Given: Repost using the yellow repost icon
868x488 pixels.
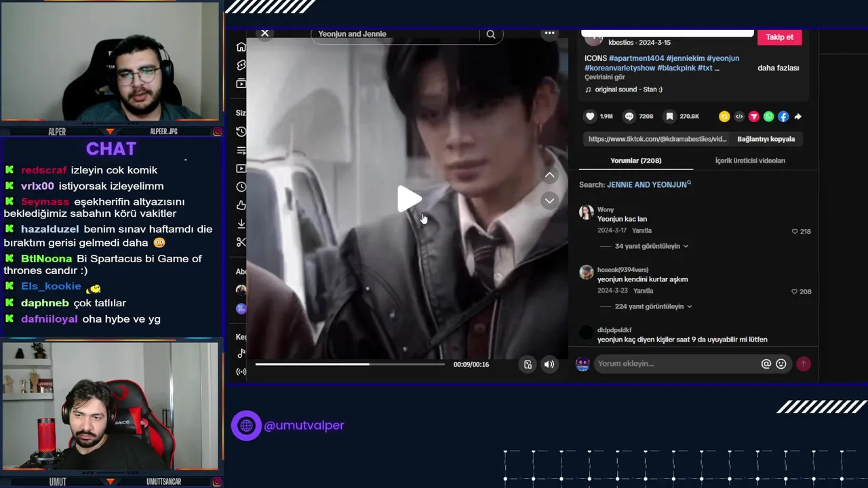Looking at the screenshot, I should tap(724, 117).
